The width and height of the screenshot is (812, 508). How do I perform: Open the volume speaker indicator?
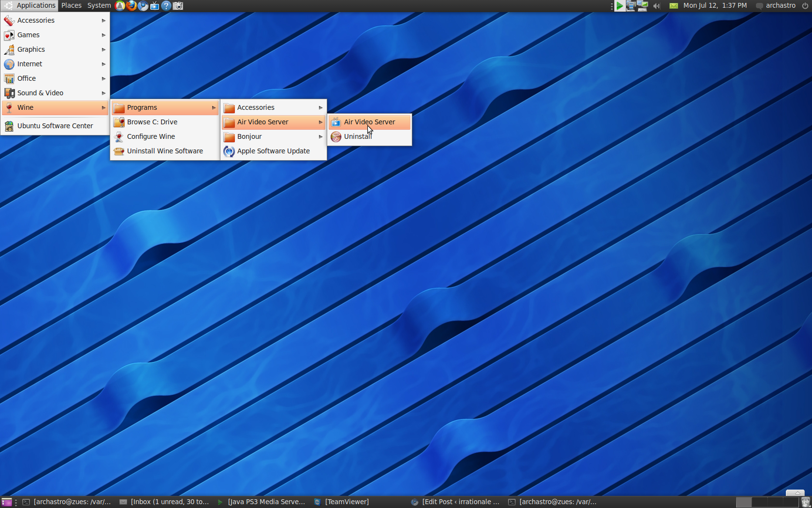[656, 6]
